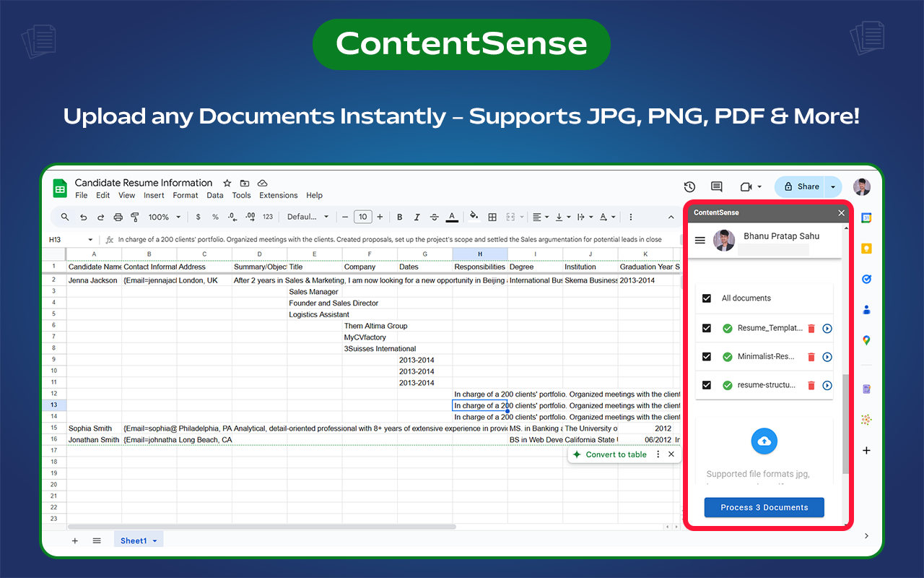The height and width of the screenshot is (578, 924).
Task: Click the cloud upload icon in ContentSense
Action: point(764,441)
